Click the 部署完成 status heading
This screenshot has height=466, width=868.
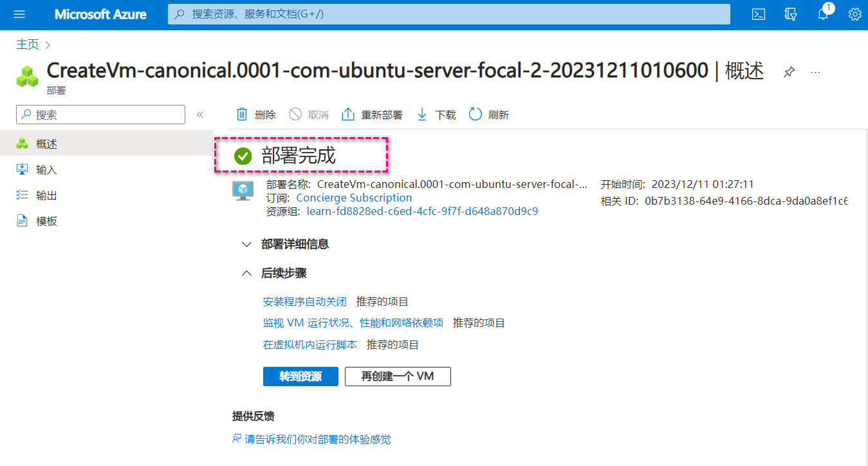tap(299, 156)
